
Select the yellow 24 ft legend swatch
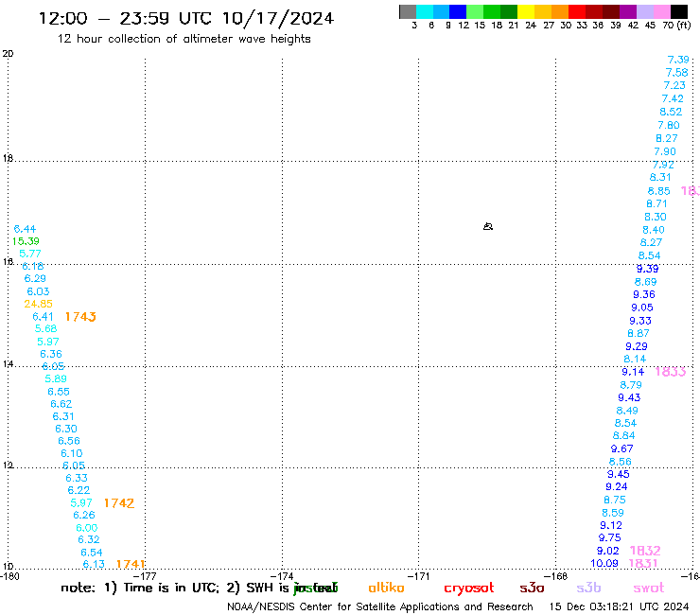(526, 11)
